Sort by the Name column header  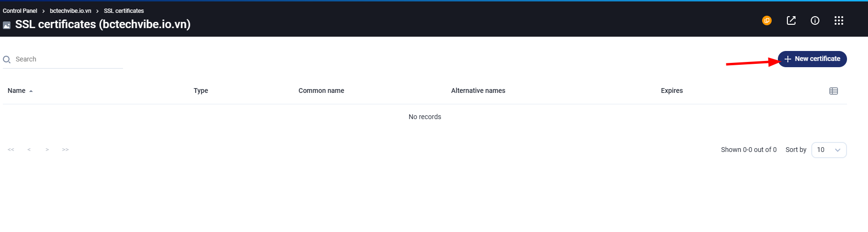[x=20, y=91]
